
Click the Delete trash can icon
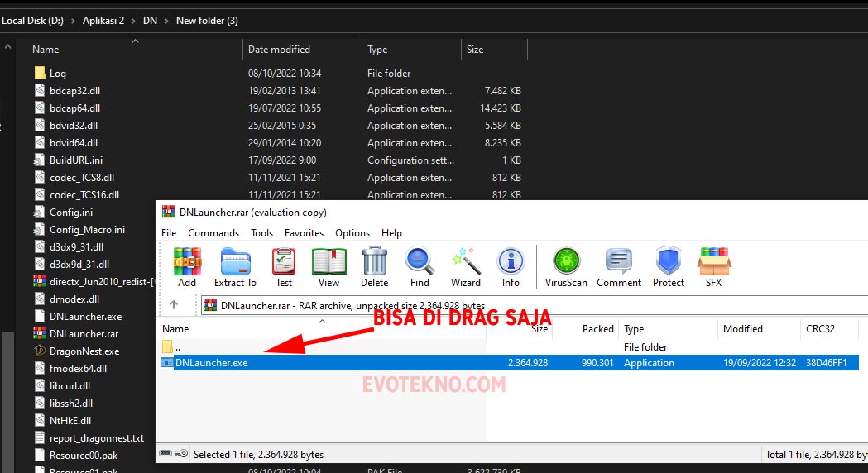click(x=374, y=266)
